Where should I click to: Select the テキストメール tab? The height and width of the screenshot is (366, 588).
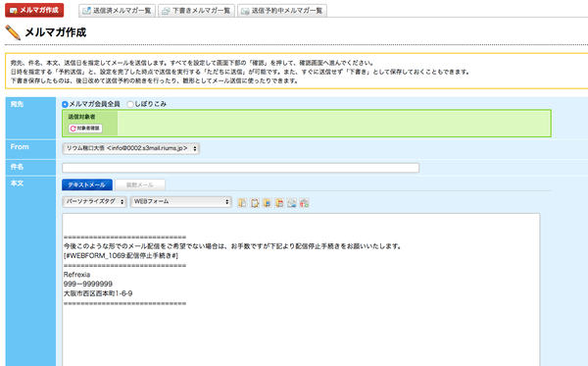click(87, 184)
